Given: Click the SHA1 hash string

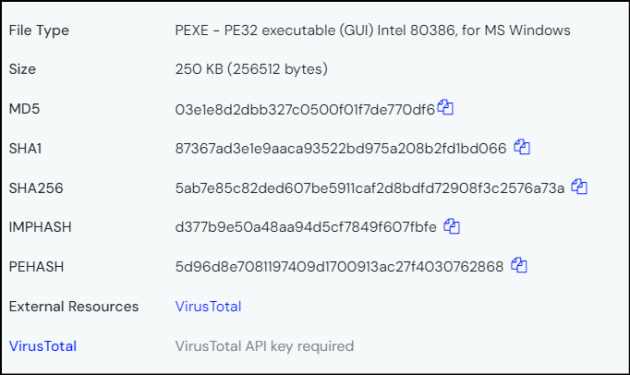Looking at the screenshot, I should click(341, 149).
